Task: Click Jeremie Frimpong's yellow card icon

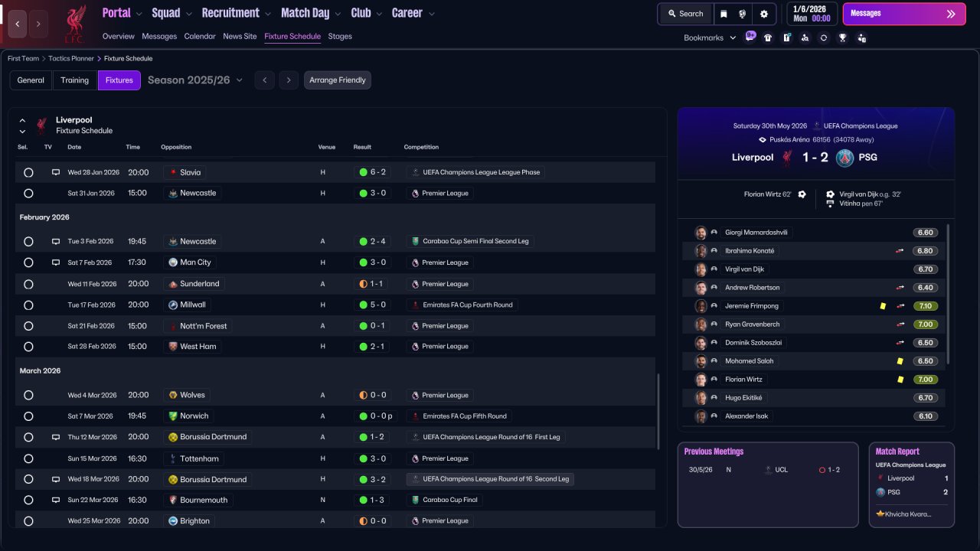Action: tap(883, 306)
